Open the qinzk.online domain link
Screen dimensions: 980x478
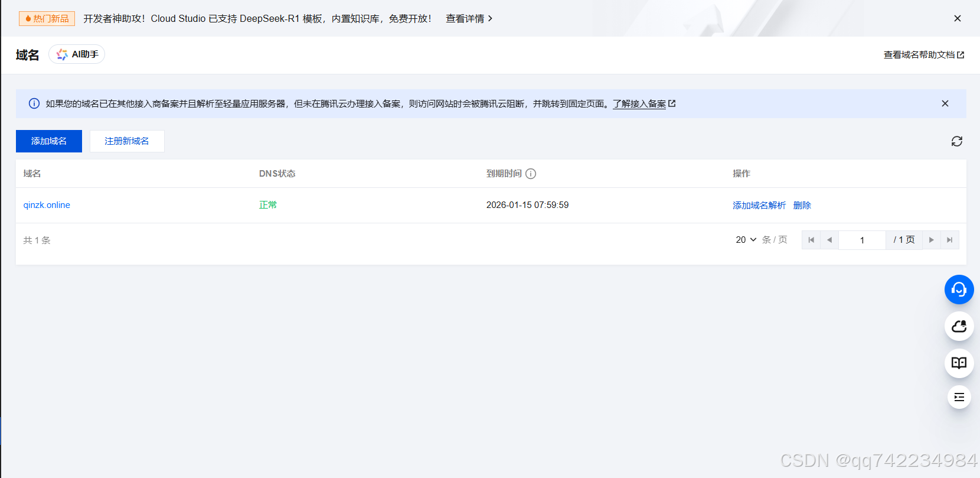(x=47, y=205)
